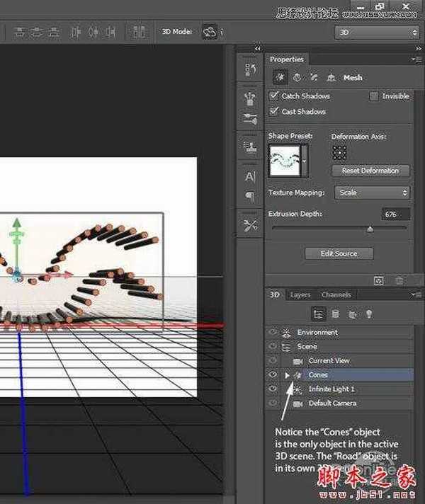Click the 3D Mode rotate icon
The height and width of the screenshot is (504, 425).
pos(210,32)
